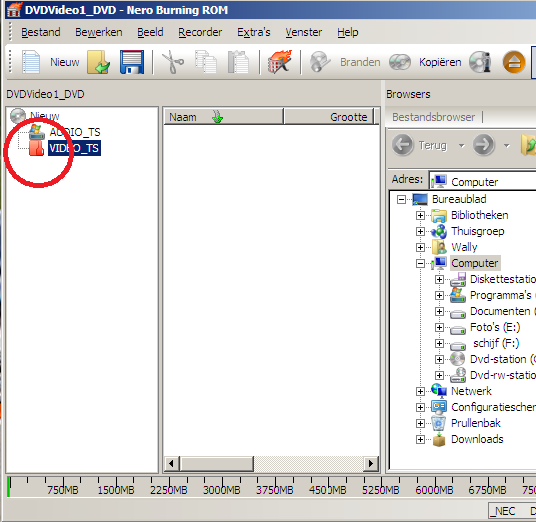
Task: Expand the Downloads node
Action: click(420, 439)
